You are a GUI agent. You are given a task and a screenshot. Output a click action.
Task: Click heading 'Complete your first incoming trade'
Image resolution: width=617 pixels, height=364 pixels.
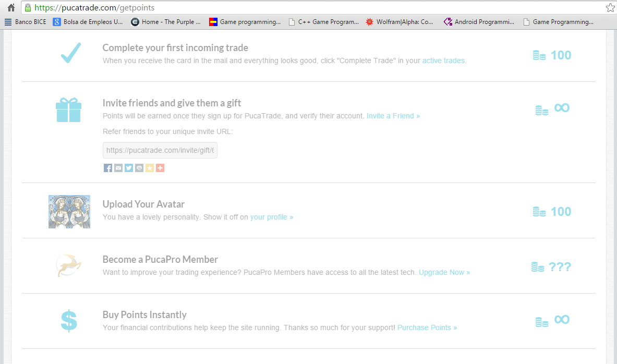175,48
